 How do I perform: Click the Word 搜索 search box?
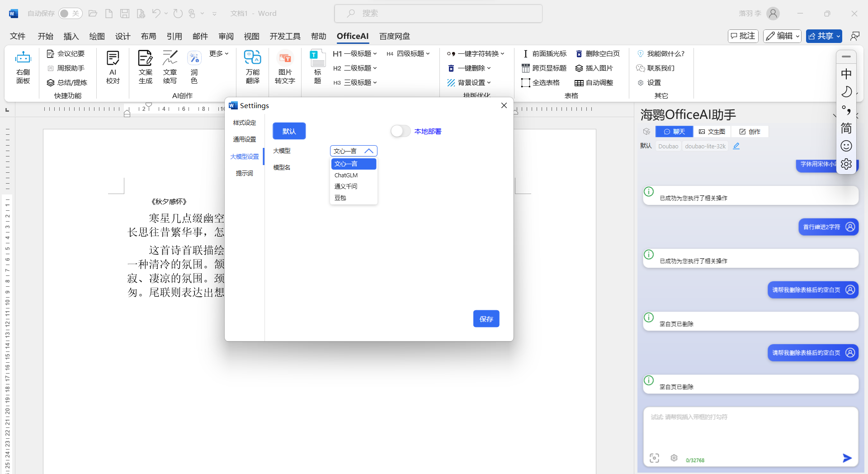coord(439,14)
